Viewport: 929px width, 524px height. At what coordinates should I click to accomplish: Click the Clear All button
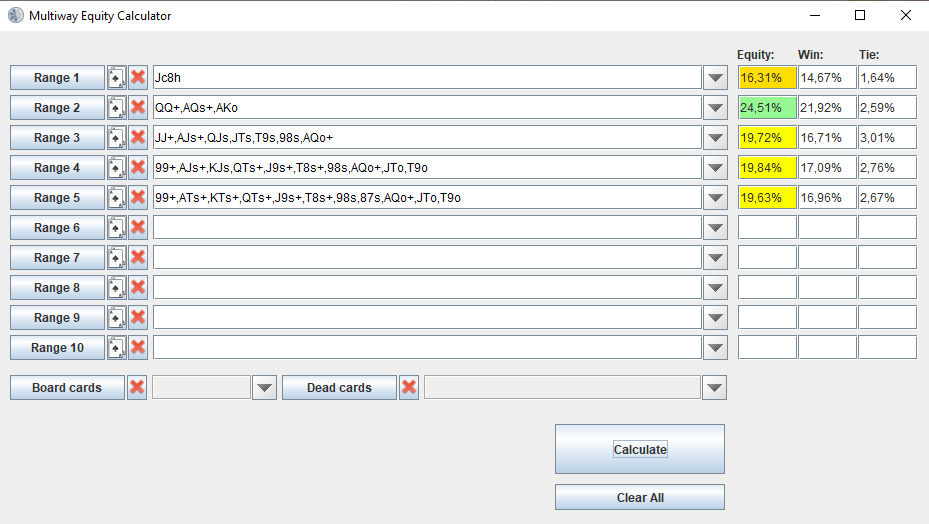pos(640,497)
